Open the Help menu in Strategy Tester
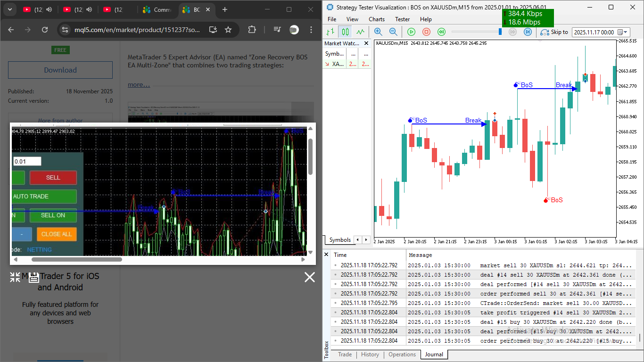Image resolution: width=644 pixels, height=362 pixels. click(x=426, y=19)
